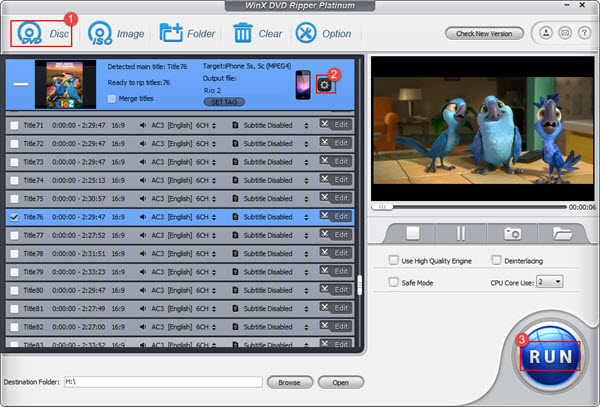Image resolution: width=600 pixels, height=407 pixels.
Task: Open audio track dropdown for Title76
Action: 214,217
